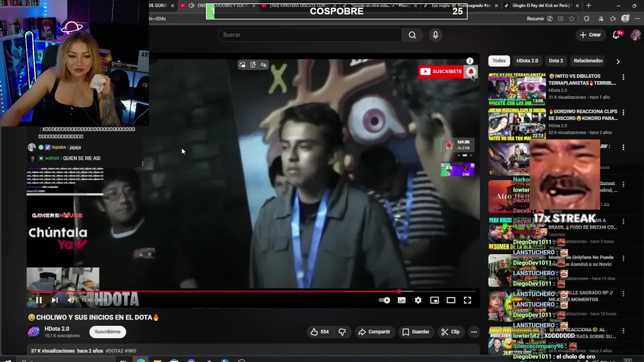The height and width of the screenshot is (362, 644).
Task: Start voice search with microphone
Action: coord(436,35)
